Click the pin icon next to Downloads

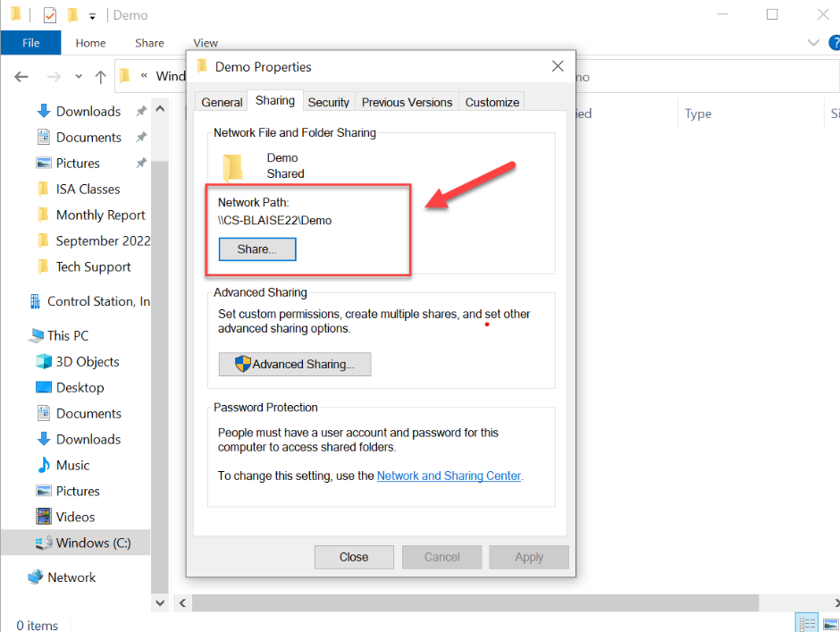141,111
